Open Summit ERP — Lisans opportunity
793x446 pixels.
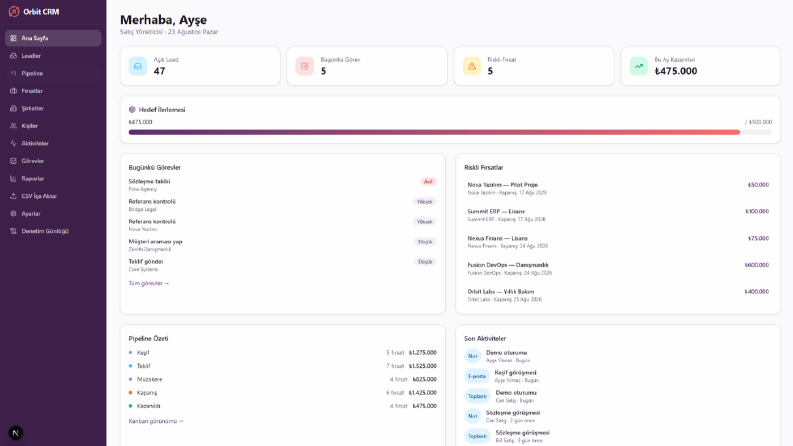pos(618,215)
